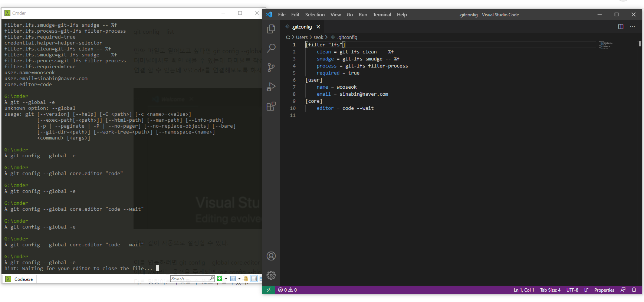Change the Properties language mode
Image resolution: width=644 pixels, height=302 pixels.
(604, 290)
